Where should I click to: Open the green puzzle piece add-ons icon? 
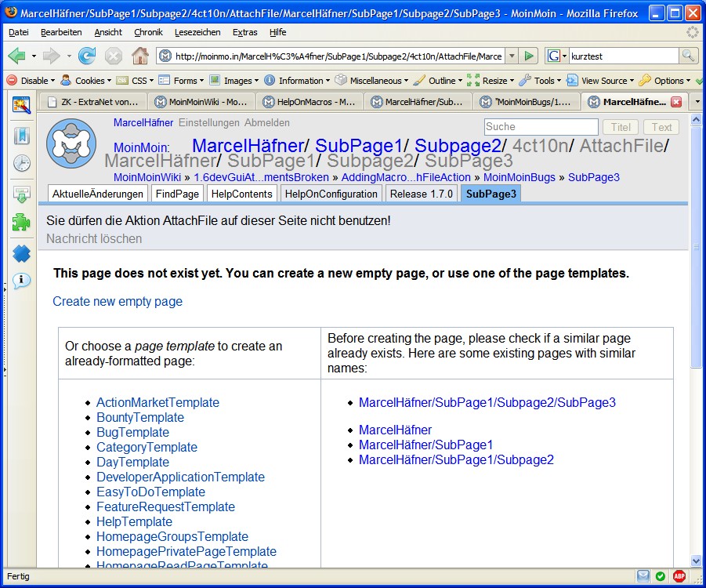pos(22,222)
